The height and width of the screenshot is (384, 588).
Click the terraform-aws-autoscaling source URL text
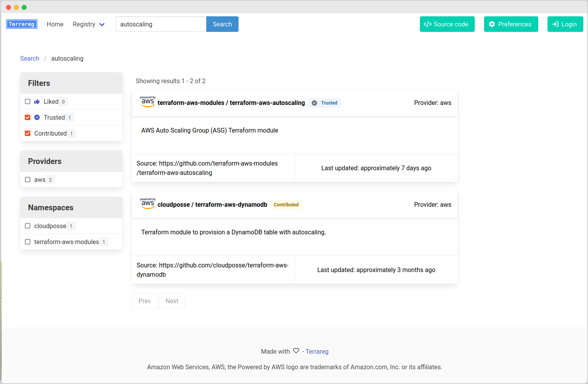(207, 168)
